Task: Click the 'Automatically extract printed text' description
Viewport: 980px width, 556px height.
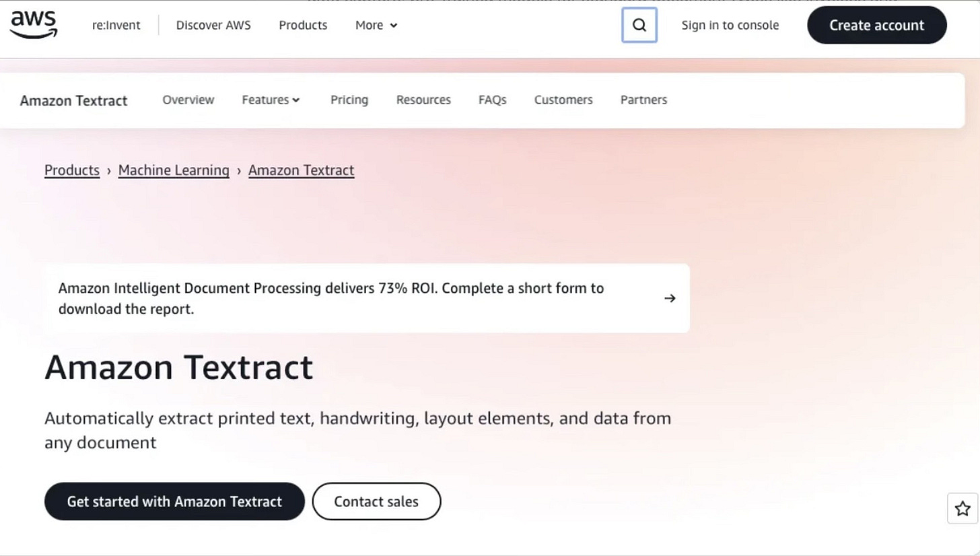Action: click(x=358, y=430)
